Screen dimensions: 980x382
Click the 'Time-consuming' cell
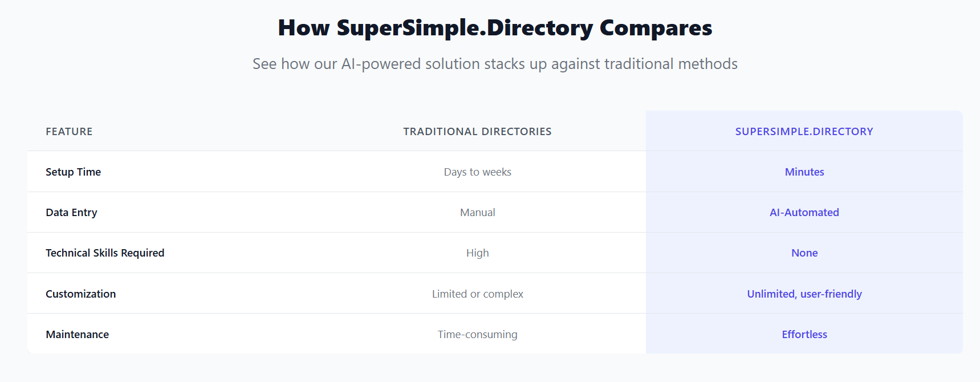[x=477, y=335]
